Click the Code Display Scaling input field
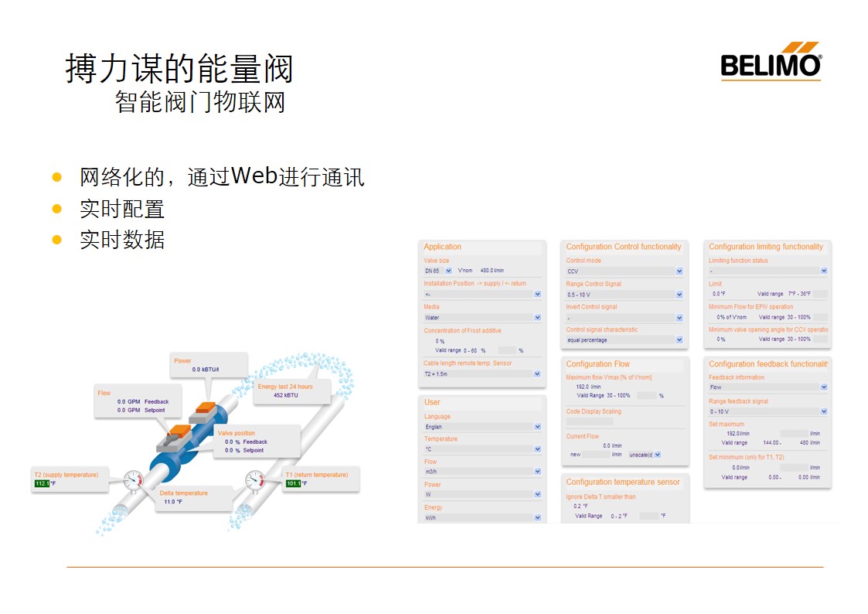868x614 pixels. (x=590, y=421)
